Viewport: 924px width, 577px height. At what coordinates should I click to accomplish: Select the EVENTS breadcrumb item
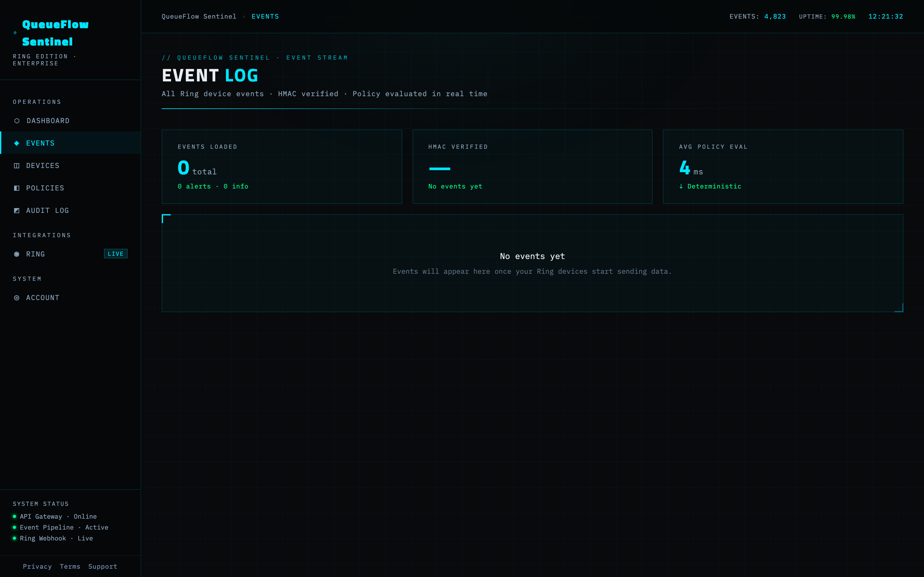(x=265, y=16)
